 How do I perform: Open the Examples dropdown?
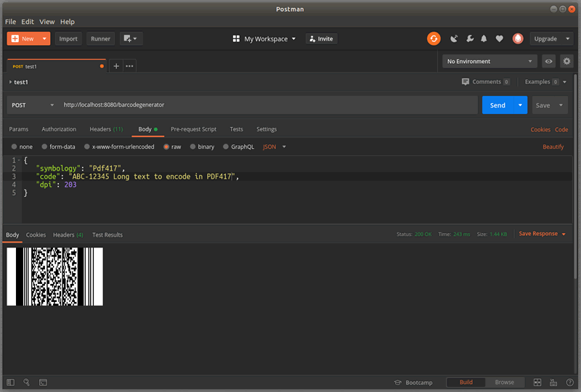point(545,82)
